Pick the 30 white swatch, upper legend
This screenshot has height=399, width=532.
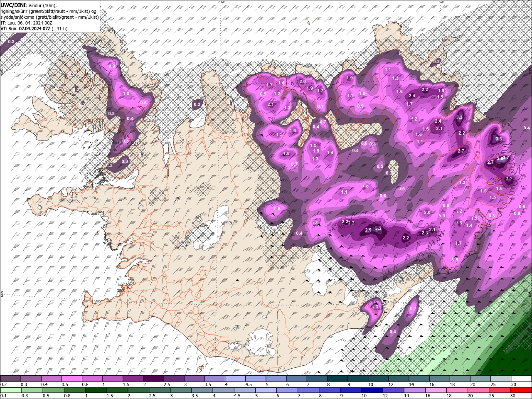521,379
